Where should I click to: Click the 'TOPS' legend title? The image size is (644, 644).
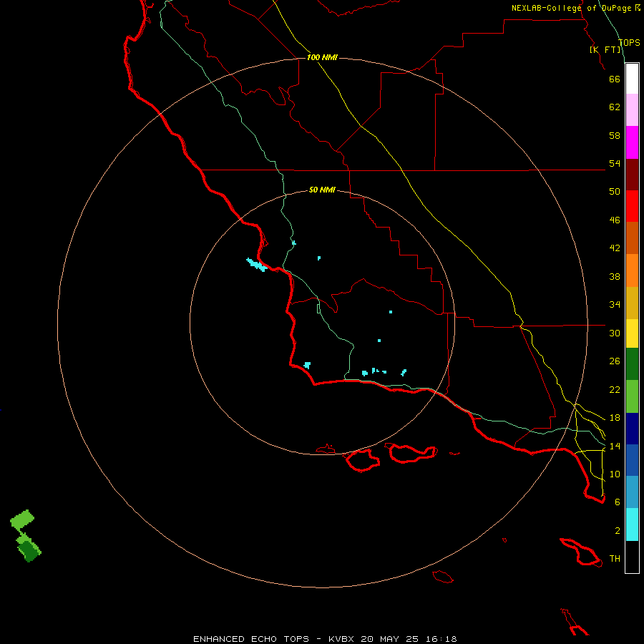629,42
